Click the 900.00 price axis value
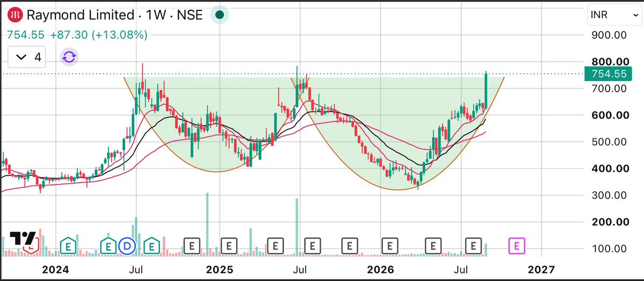 click(609, 35)
